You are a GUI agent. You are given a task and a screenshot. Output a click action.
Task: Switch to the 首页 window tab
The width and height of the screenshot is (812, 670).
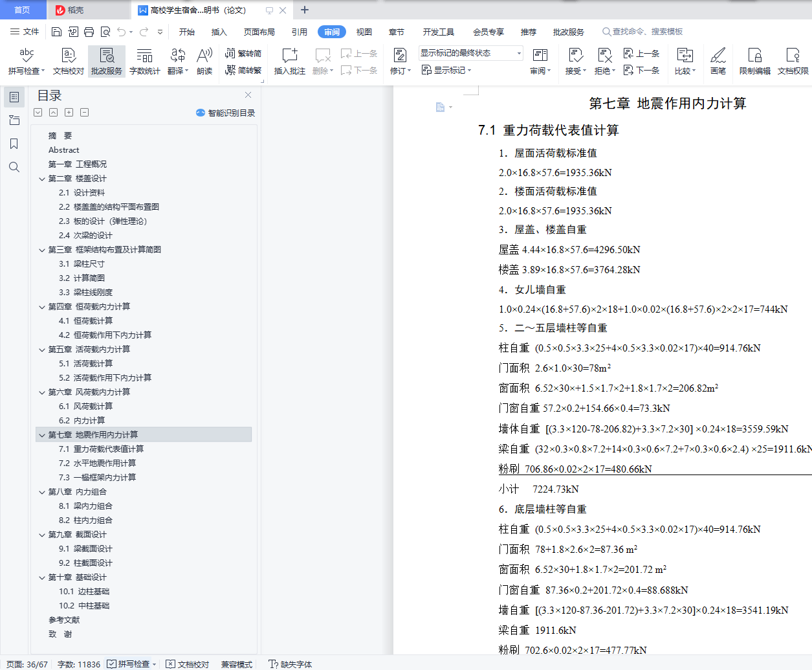[x=23, y=10]
